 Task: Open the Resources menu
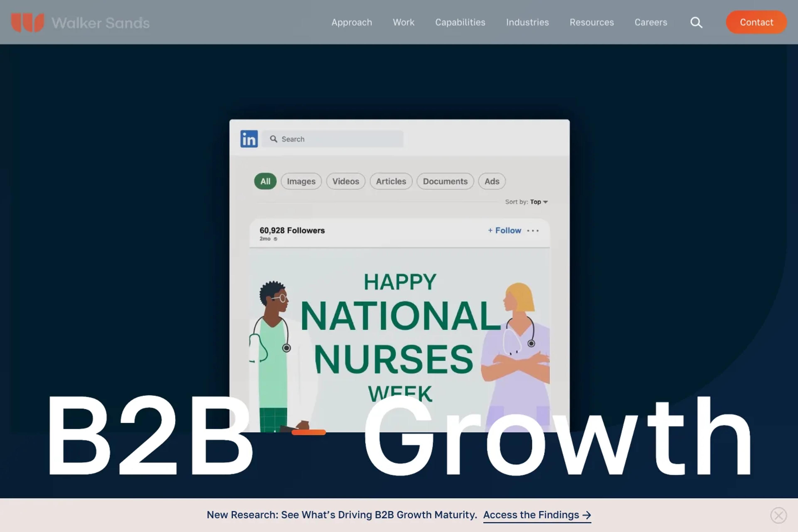(x=592, y=22)
